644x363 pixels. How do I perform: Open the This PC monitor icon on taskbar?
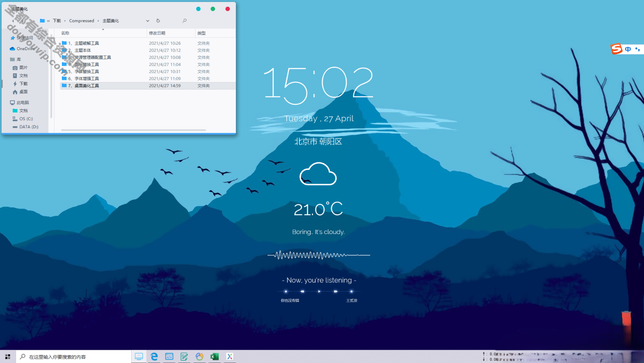[x=139, y=357]
